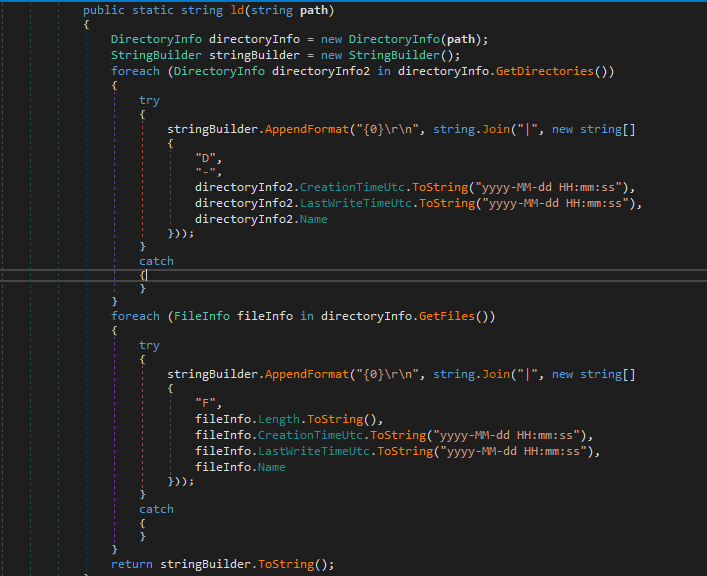Click the 'GetDirectories' method call
The width and height of the screenshot is (707, 576).
tap(545, 71)
